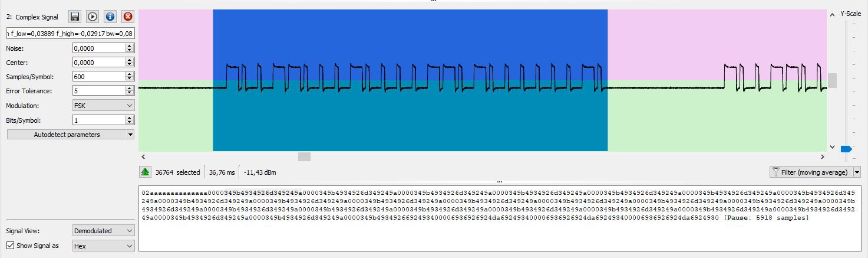868x258 pixels.
Task: Open signal details with the info icon
Action: pyautogui.click(x=110, y=17)
